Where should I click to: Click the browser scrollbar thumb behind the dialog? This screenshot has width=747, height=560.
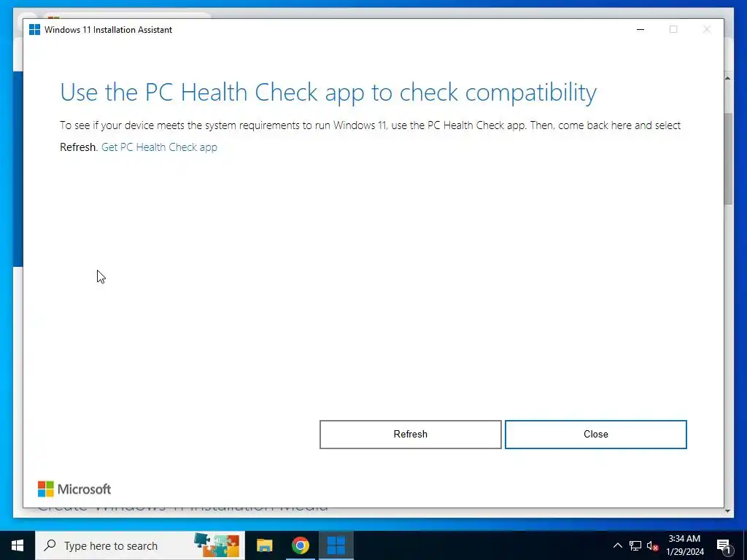(x=728, y=158)
